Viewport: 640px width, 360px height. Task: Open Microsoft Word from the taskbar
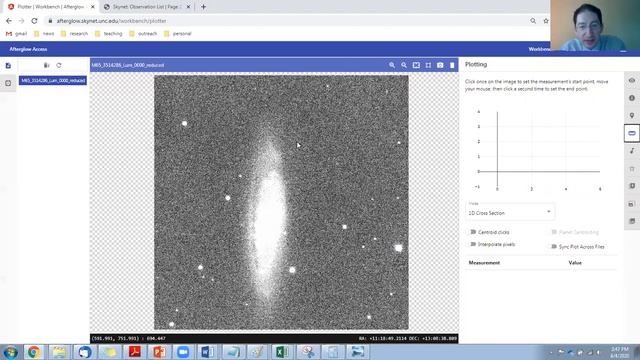pos(207,352)
